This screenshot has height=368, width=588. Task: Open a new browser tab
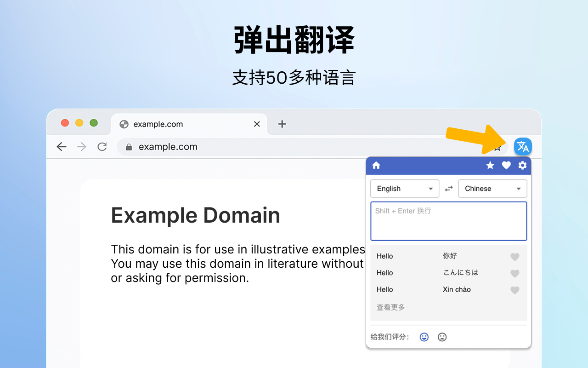282,124
